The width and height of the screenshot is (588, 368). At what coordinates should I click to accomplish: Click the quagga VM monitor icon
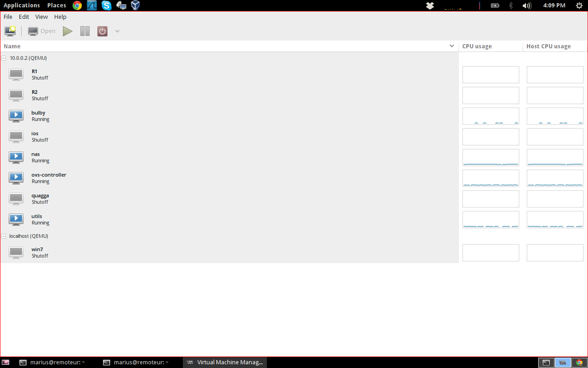(16, 199)
